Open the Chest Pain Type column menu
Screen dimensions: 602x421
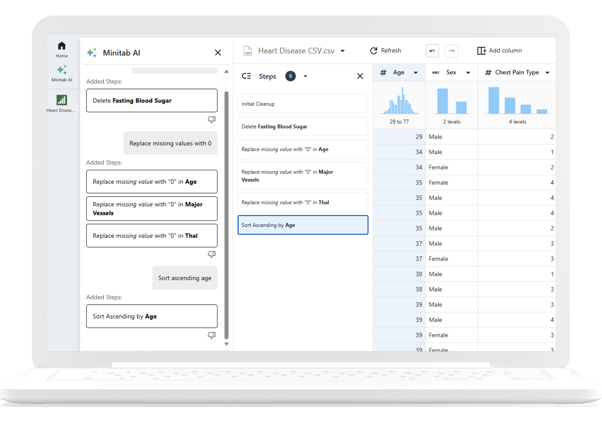coord(547,73)
